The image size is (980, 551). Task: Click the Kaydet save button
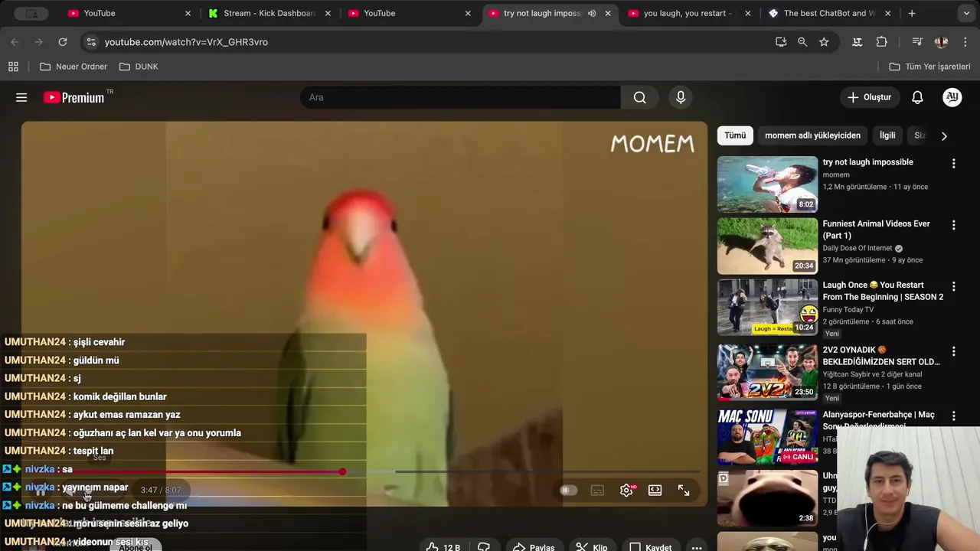650,547
